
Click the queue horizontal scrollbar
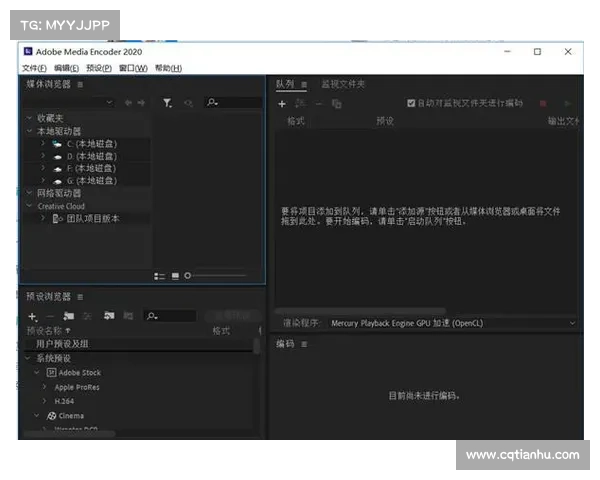(x=360, y=310)
